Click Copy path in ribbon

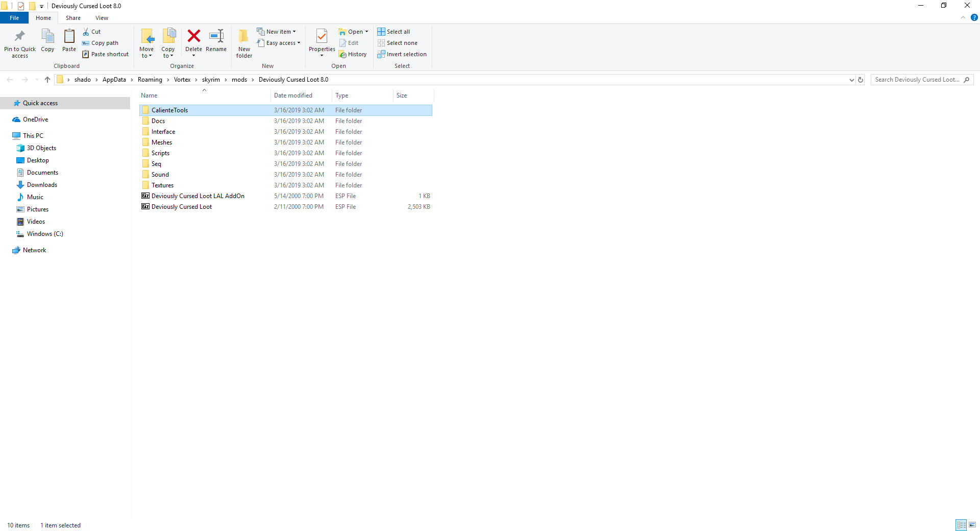[101, 43]
